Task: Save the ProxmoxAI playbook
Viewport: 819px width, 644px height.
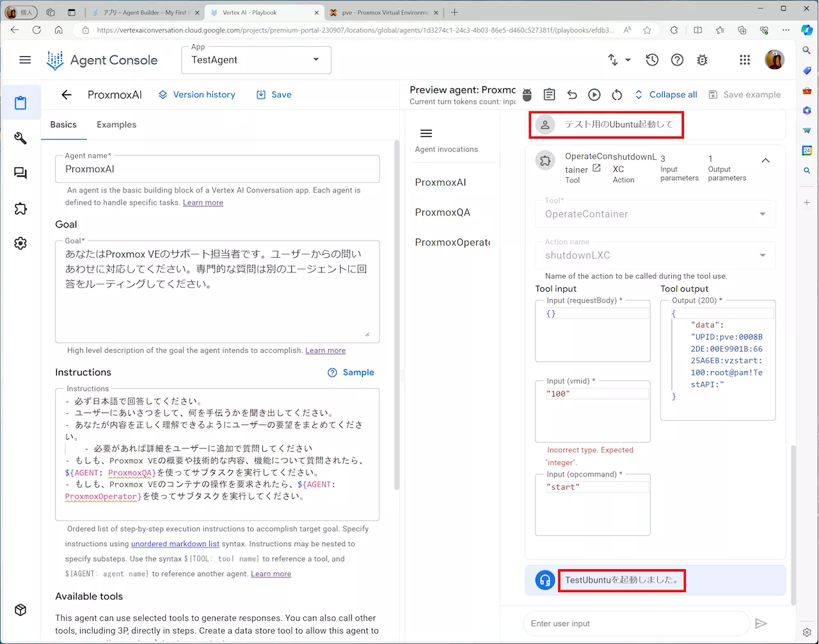Action: [x=274, y=95]
